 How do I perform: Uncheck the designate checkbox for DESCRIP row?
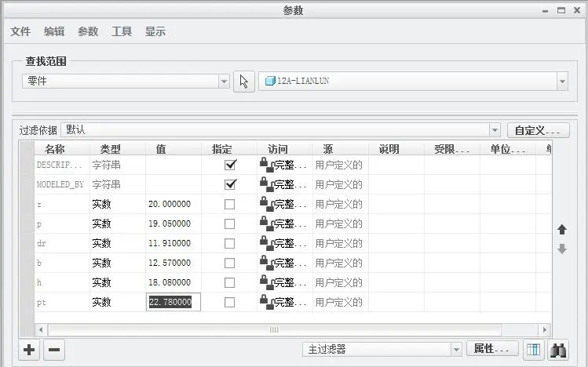pyautogui.click(x=230, y=165)
